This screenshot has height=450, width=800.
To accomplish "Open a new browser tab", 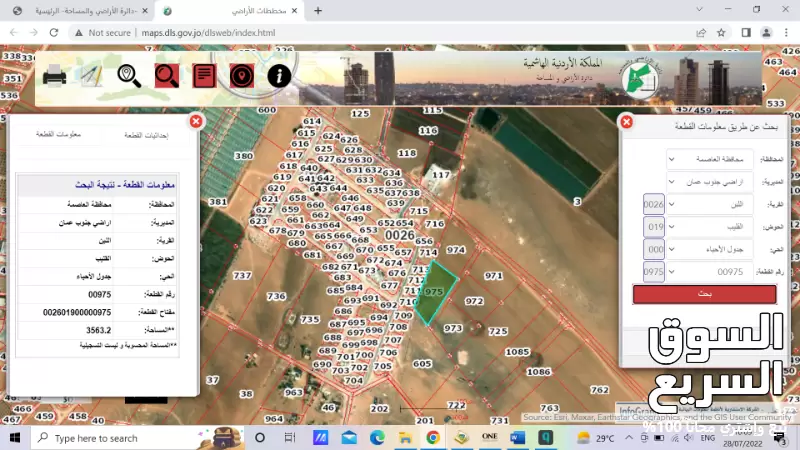I will [318, 11].
